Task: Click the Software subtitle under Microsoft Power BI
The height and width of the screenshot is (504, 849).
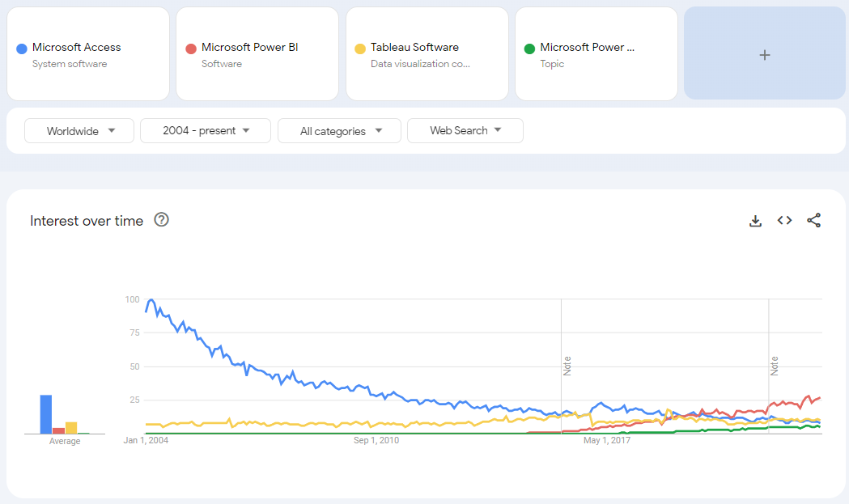Action: tap(222, 64)
